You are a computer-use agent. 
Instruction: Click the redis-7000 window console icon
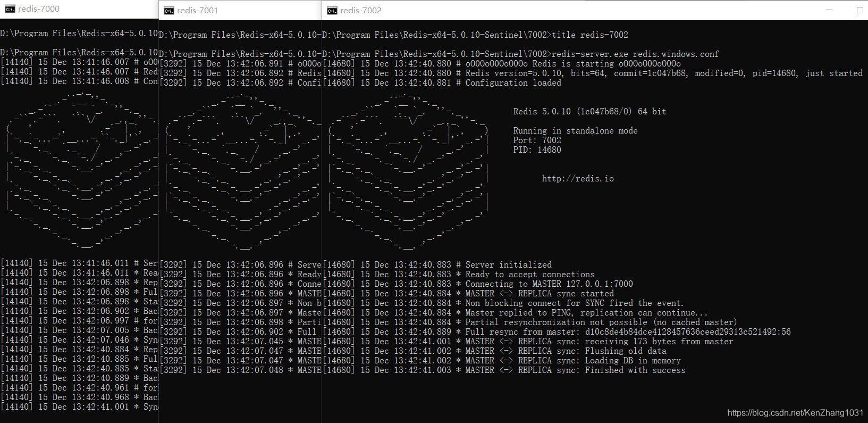click(10, 9)
